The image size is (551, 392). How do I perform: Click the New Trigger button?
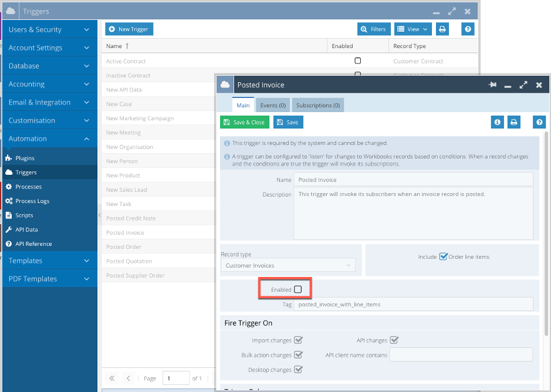(129, 28)
